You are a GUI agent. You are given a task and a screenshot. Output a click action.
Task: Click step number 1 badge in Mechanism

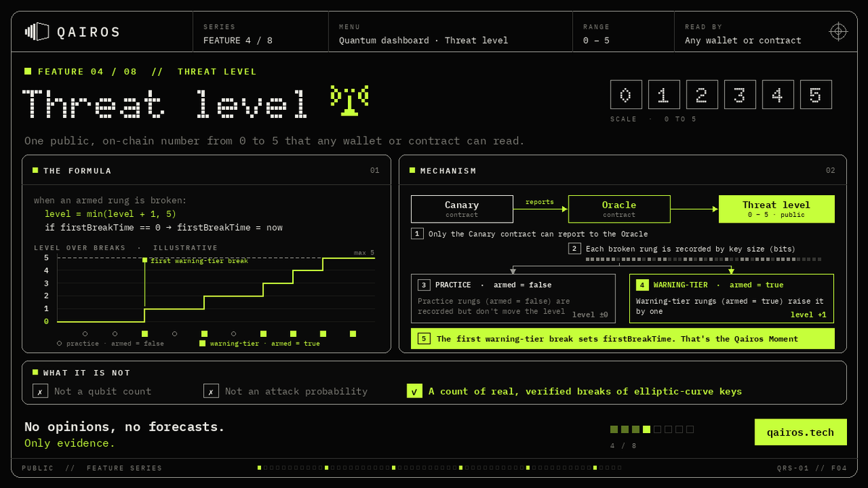(417, 234)
